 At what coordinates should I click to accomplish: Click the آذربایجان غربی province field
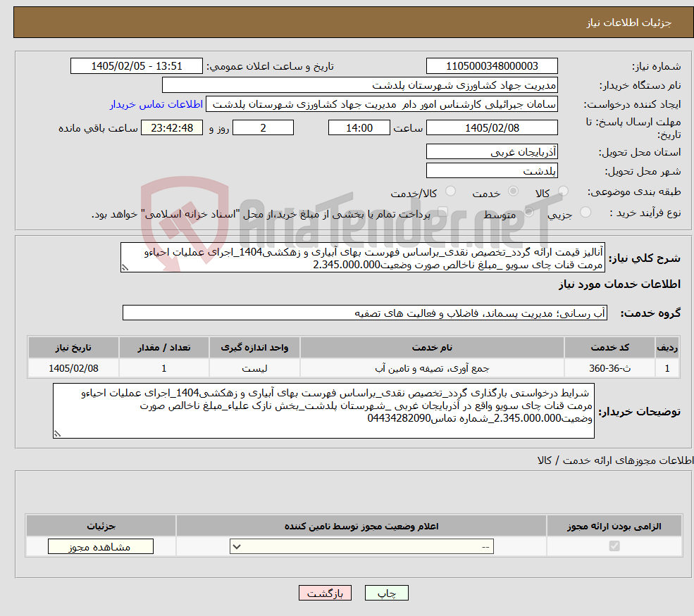pos(492,151)
